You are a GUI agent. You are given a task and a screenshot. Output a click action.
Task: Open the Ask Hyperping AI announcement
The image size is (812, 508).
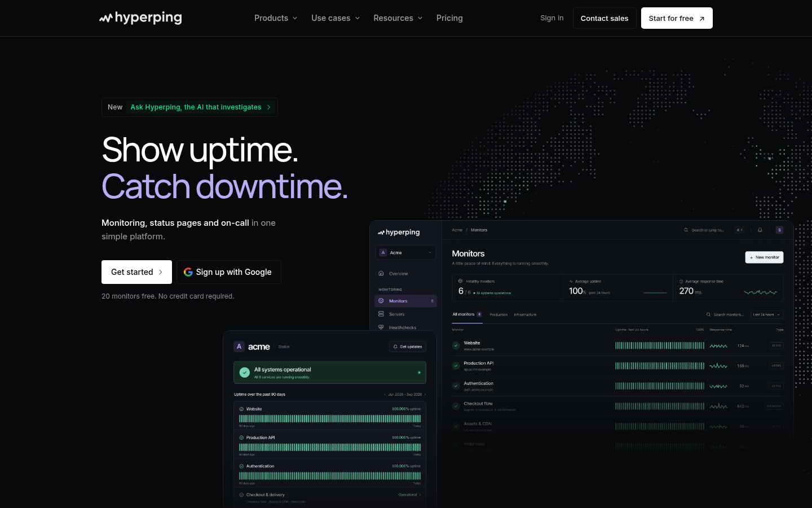coord(189,107)
